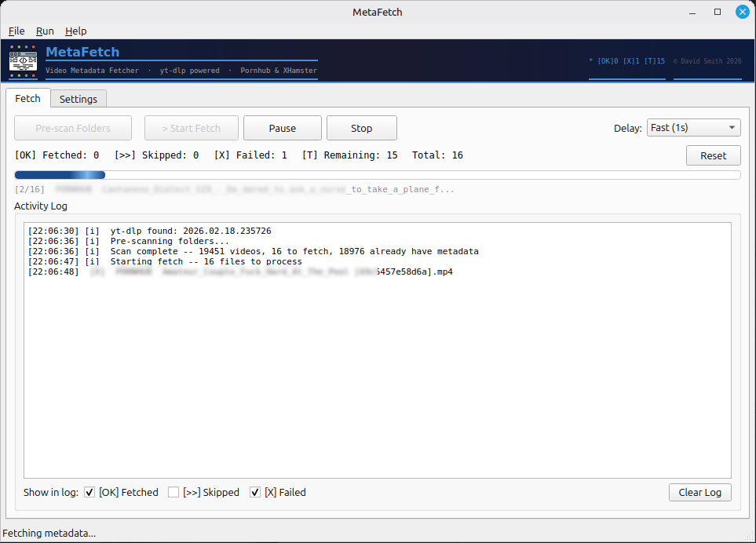Close the MetaFetch window
This screenshot has width=756, height=543.
(x=741, y=12)
